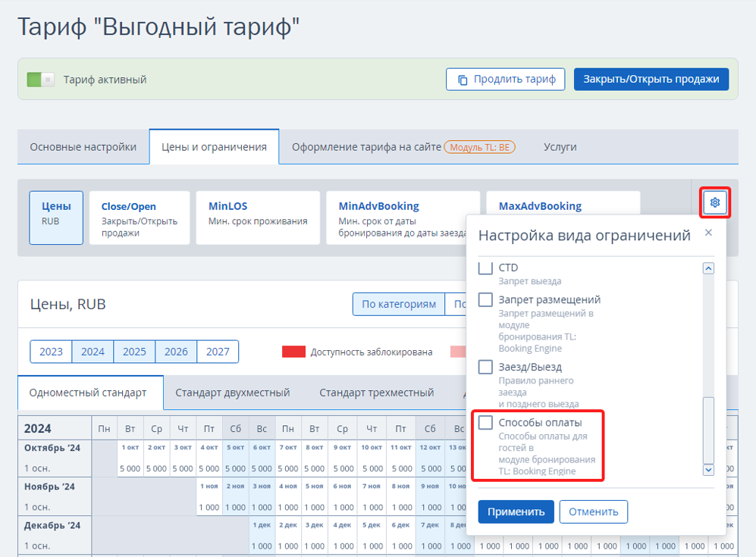Open Оформление тарифа на сайте tab
This screenshot has height=557, width=756.
[x=366, y=147]
